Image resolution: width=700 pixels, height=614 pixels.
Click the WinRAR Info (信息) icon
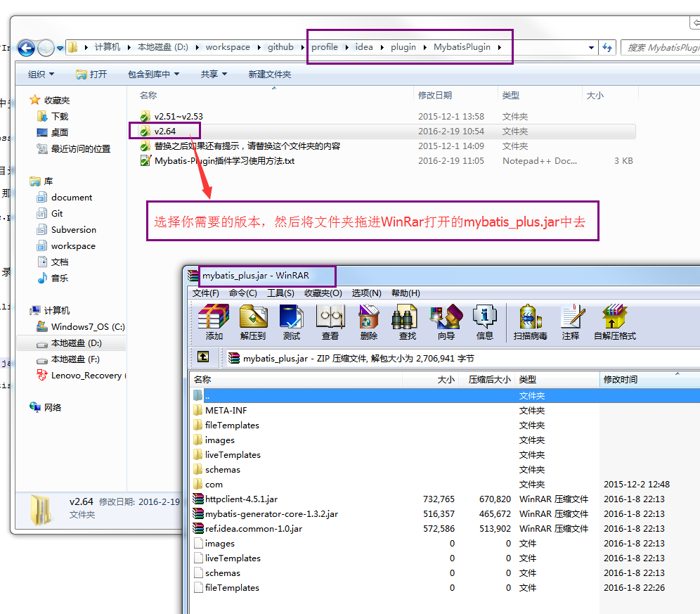[485, 322]
